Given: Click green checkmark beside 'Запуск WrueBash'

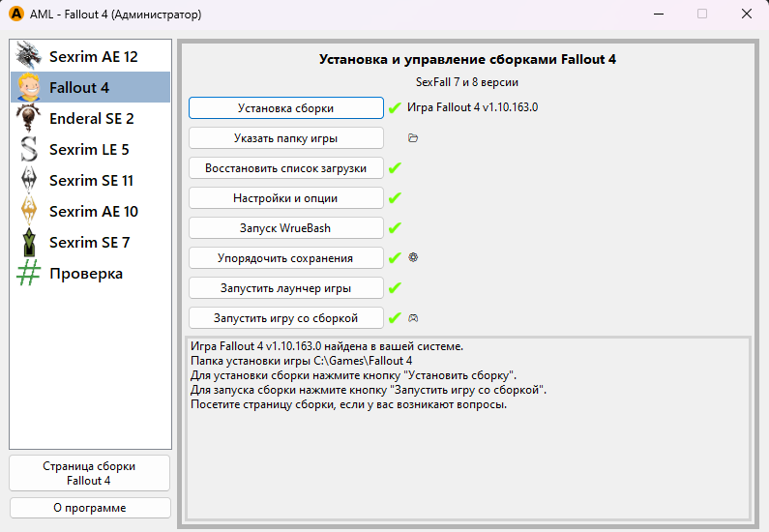Looking at the screenshot, I should pyautogui.click(x=395, y=228).
